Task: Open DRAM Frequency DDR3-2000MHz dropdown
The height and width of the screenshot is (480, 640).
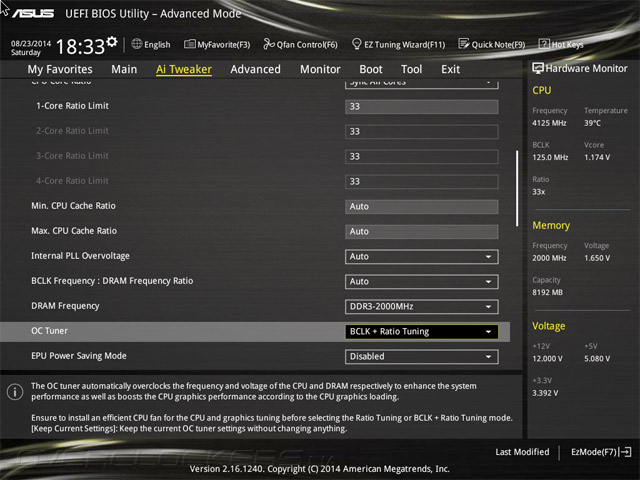Action: [x=422, y=307]
